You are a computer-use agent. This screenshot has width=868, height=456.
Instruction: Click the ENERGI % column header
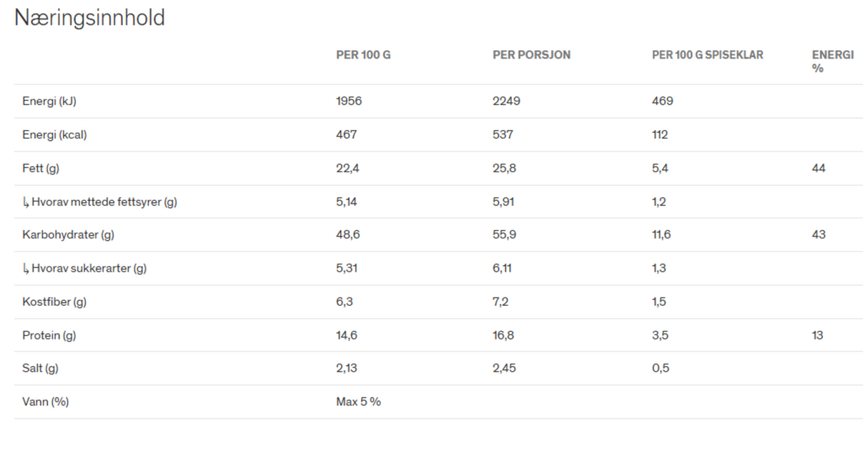[x=832, y=61]
